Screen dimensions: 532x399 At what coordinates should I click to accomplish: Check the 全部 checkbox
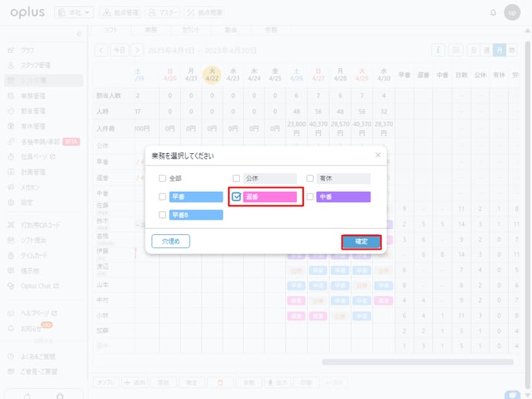[162, 178]
